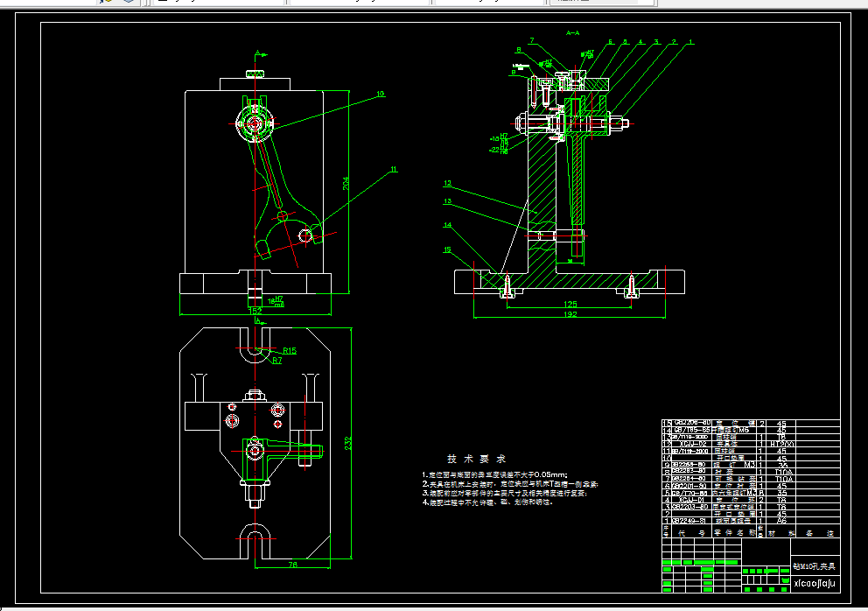Click the 代号 column header
Image resolution: width=868 pixels, height=611 pixels.
coord(691,532)
